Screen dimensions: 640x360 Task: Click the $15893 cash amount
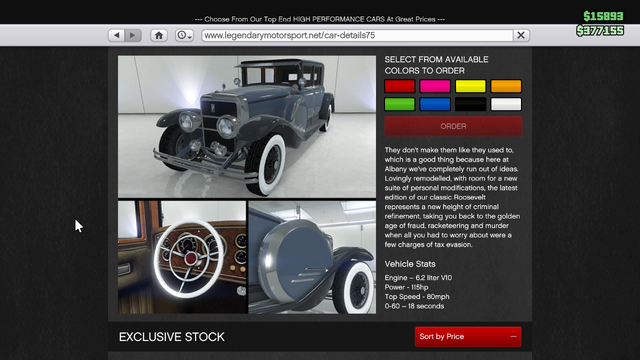603,16
